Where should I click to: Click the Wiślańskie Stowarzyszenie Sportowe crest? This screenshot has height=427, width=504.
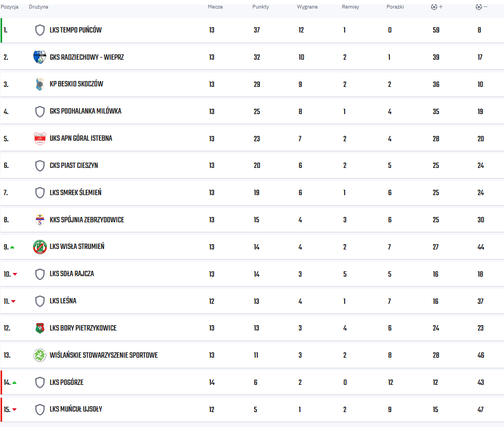40,355
